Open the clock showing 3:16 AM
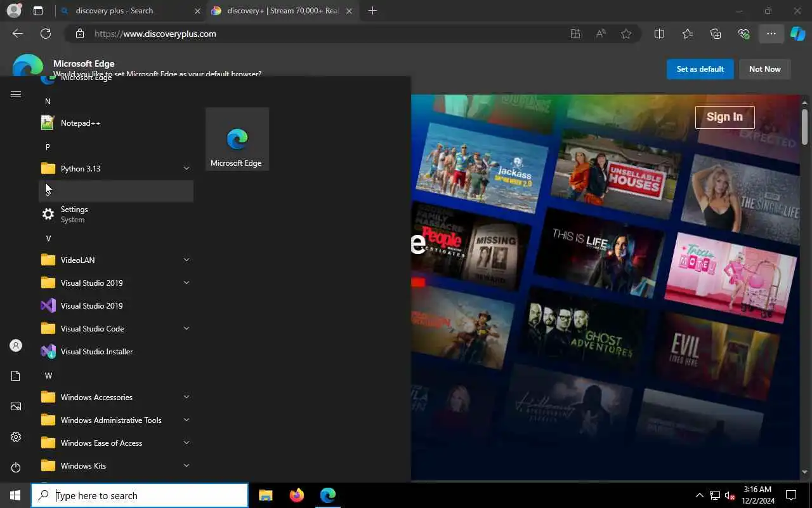 point(757,495)
